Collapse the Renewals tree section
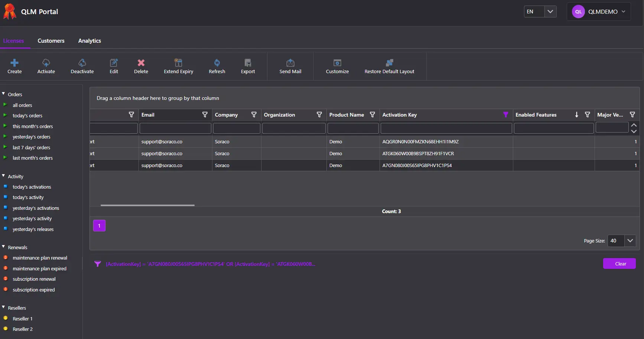The height and width of the screenshot is (339, 644). (3, 247)
